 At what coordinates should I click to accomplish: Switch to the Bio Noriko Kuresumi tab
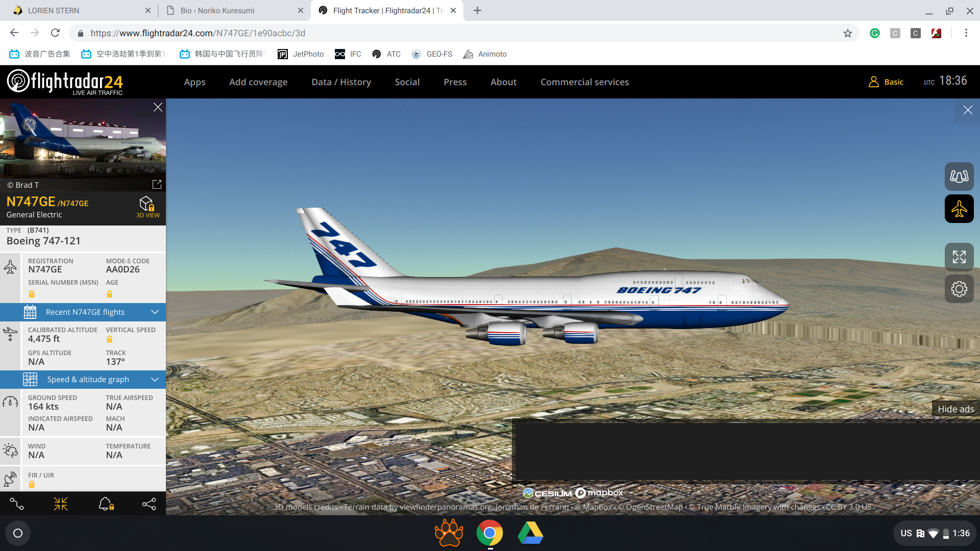(217, 10)
